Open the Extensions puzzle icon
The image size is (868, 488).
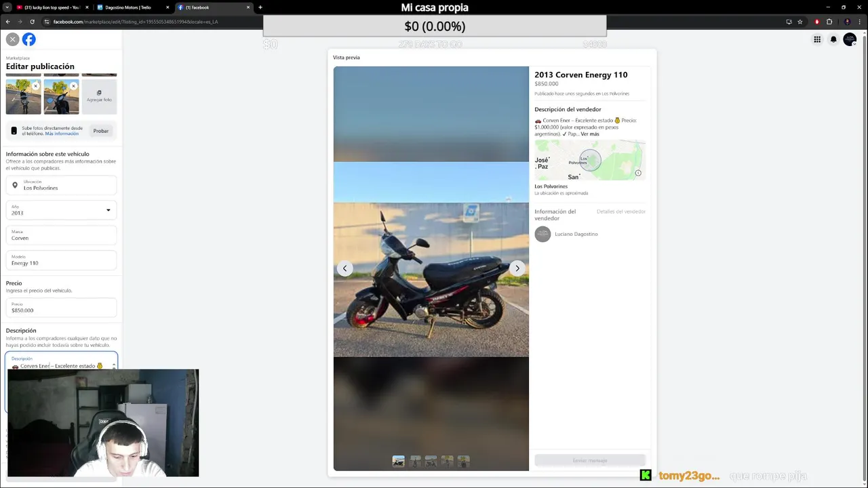pyautogui.click(x=829, y=22)
